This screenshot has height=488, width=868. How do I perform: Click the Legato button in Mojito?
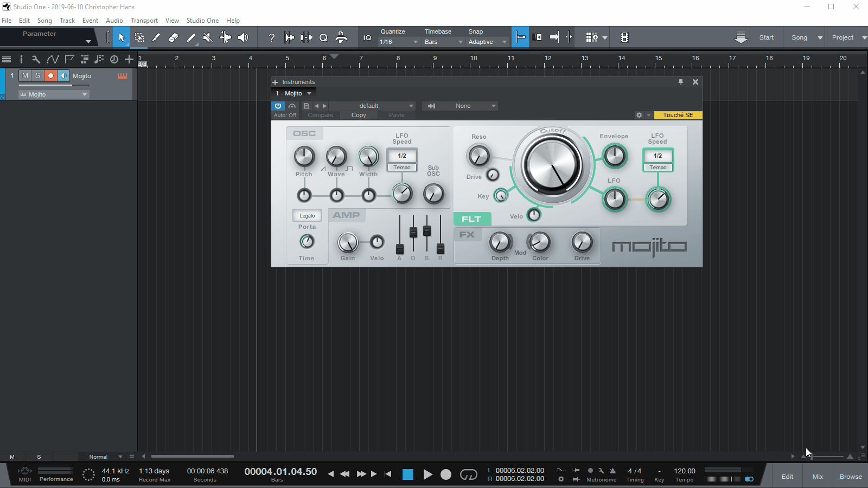(x=307, y=216)
